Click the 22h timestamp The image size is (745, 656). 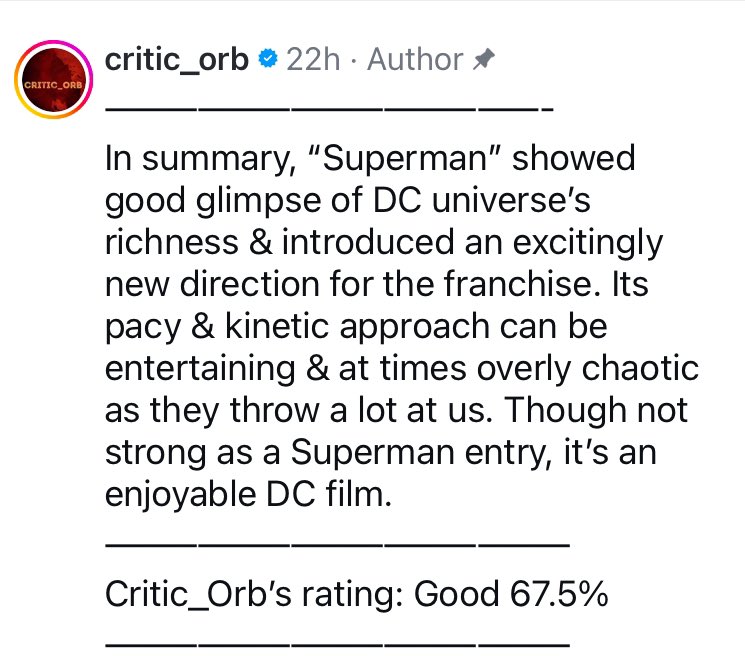[x=313, y=59]
